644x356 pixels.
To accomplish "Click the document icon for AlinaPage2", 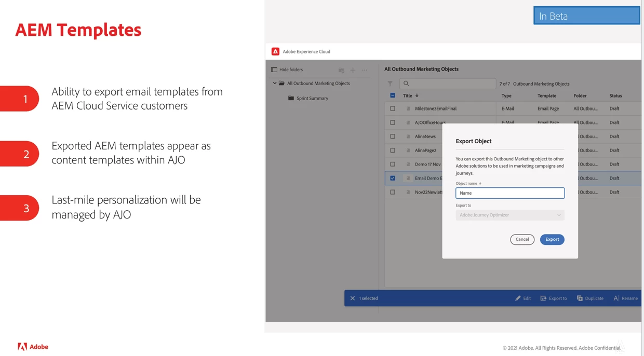I will 408,150.
